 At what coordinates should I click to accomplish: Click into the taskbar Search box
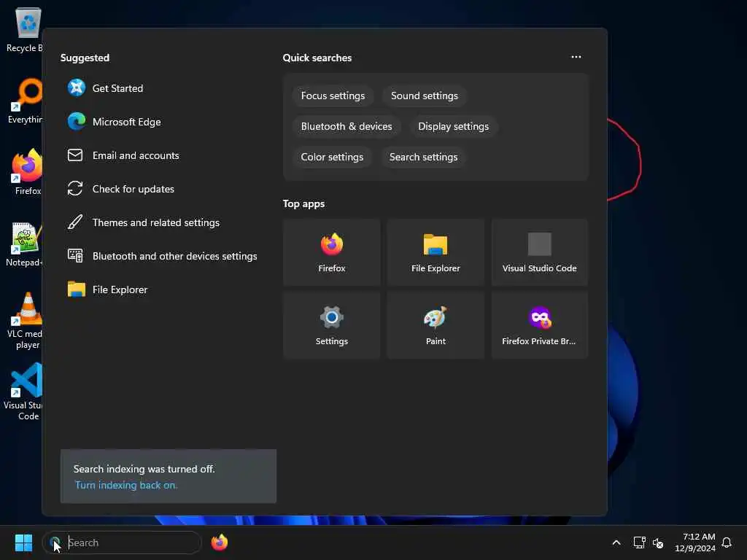(x=122, y=542)
